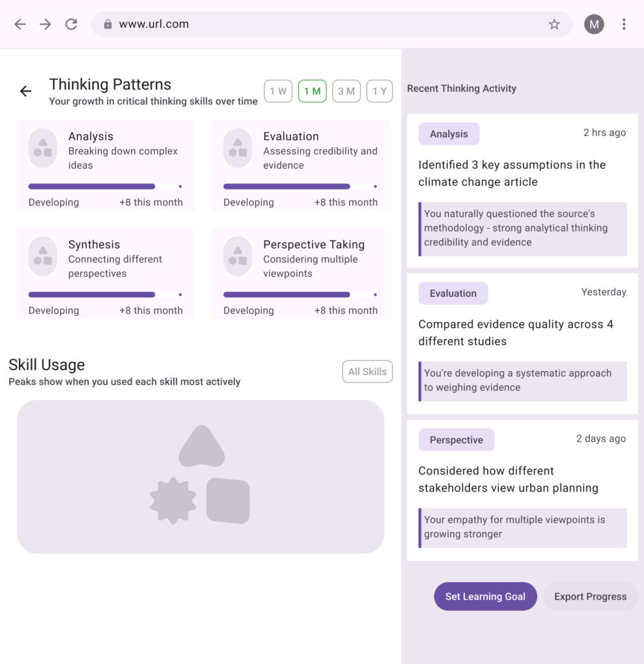
Task: Click the Analysis tag in recent activity
Action: pyautogui.click(x=449, y=134)
